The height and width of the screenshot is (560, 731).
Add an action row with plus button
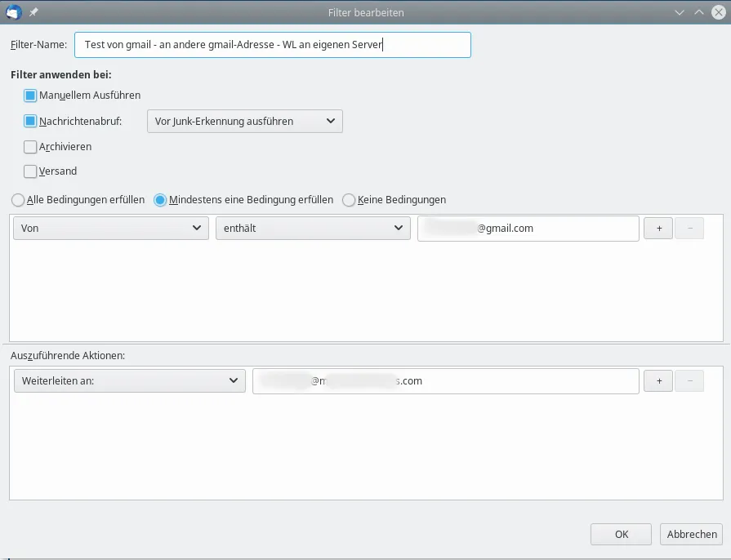point(658,381)
